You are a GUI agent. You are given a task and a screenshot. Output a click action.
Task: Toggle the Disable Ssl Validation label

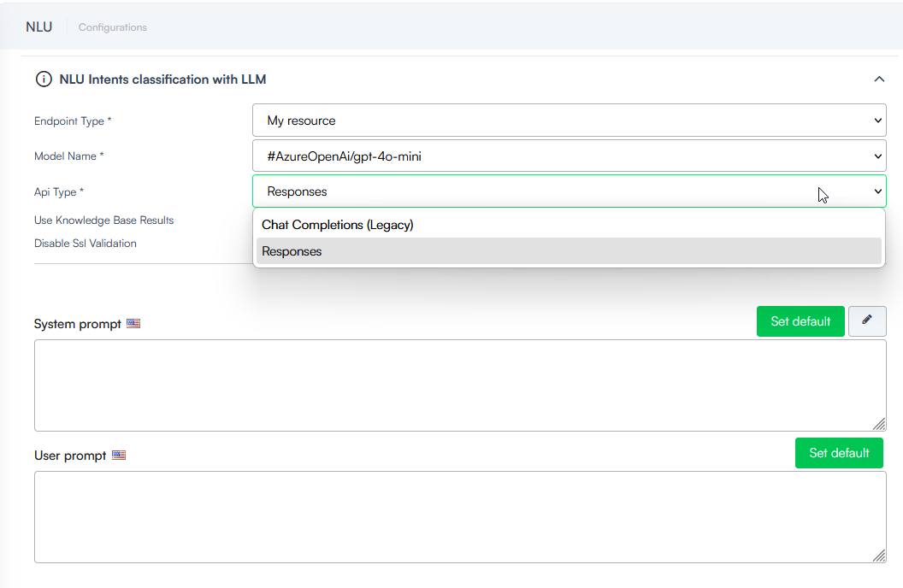click(85, 244)
